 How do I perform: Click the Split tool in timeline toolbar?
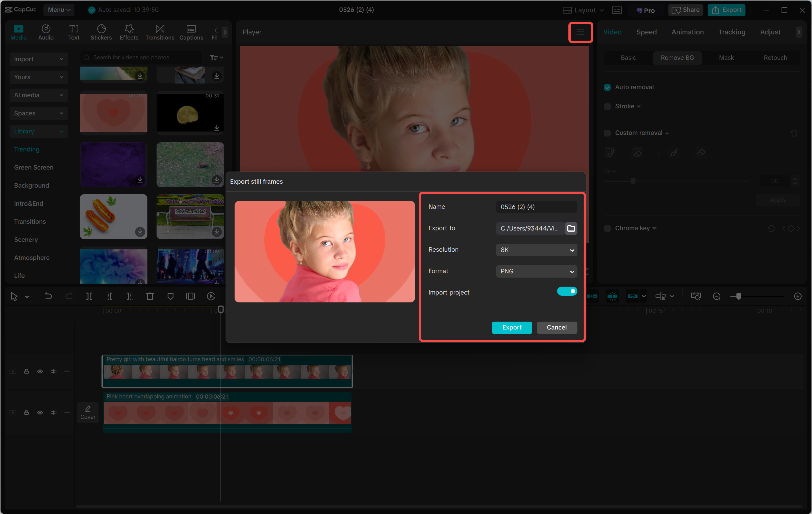(x=89, y=296)
